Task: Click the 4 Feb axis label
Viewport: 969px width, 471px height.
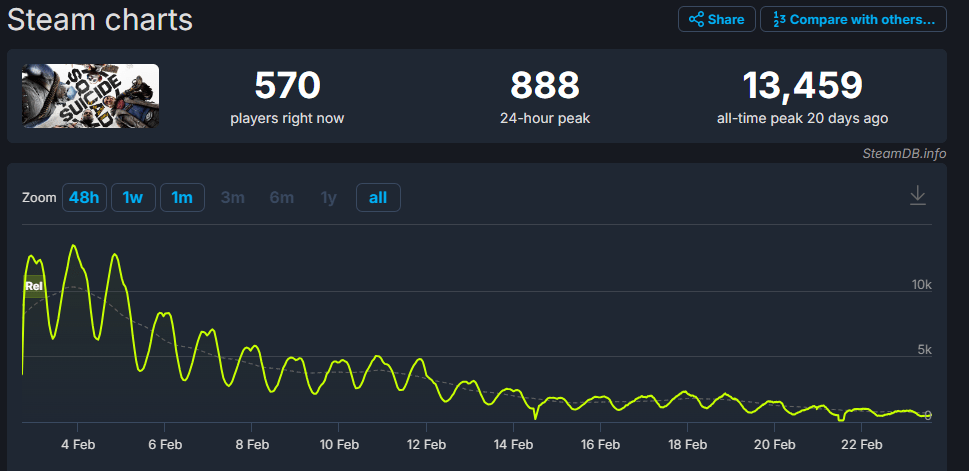Action: coord(77,444)
